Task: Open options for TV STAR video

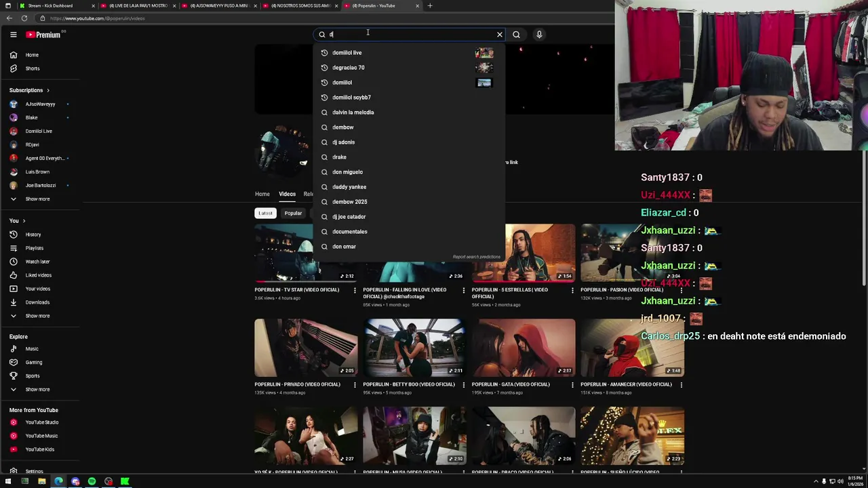Action: 355,290
